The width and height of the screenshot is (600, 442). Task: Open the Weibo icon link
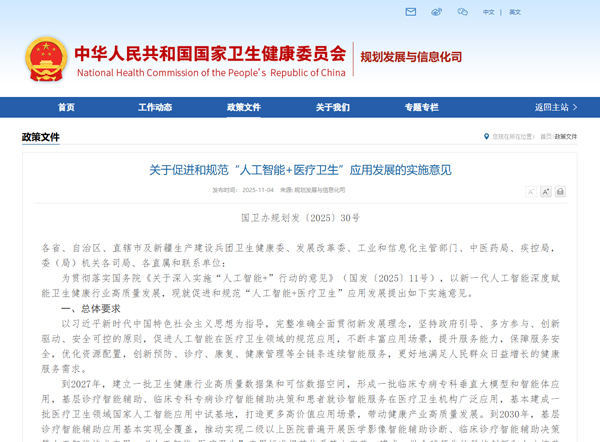[436, 12]
